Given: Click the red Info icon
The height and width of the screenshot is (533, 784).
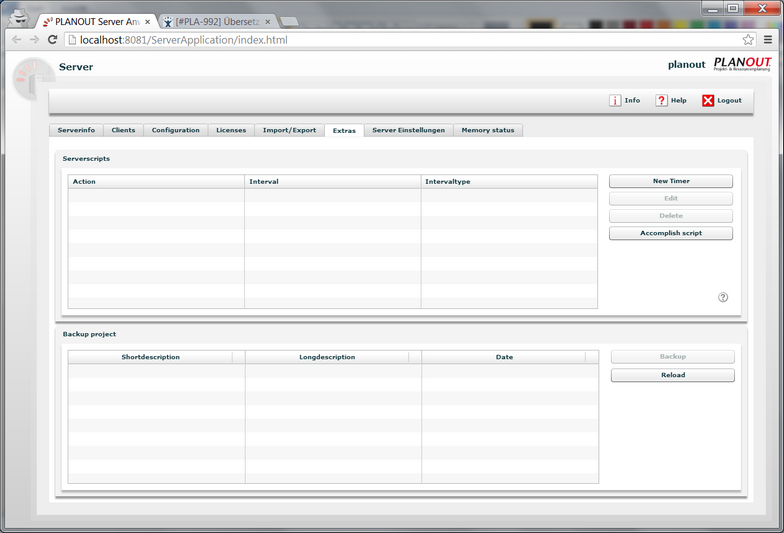Looking at the screenshot, I should pos(614,100).
